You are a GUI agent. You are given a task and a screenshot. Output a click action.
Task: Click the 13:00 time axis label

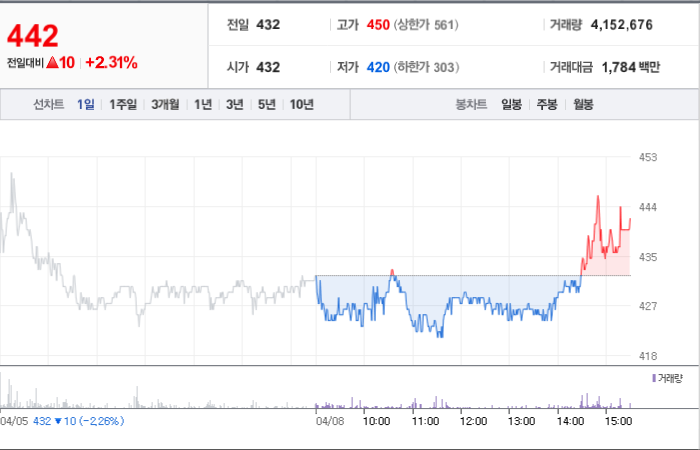521,421
